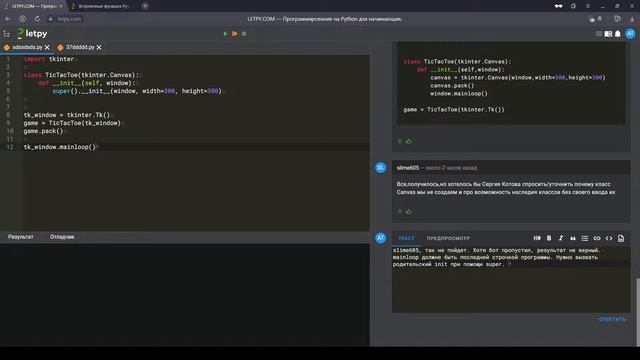Open the hamburger list menu in letpy header
Screen dimensions: 640x360
tap(599, 34)
